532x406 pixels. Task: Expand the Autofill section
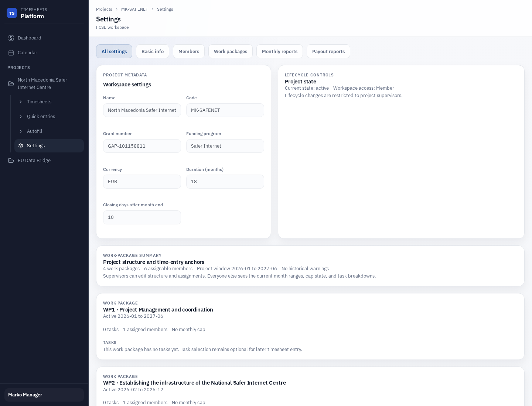21,131
